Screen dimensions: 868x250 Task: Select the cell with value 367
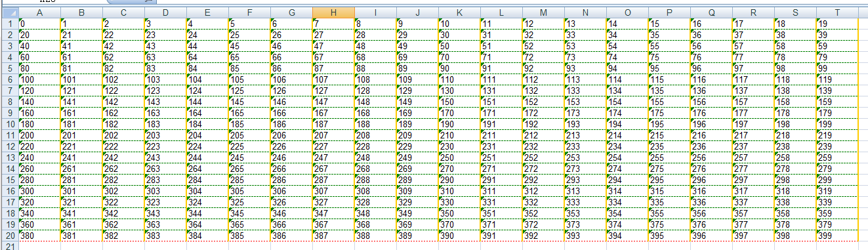(x=333, y=224)
